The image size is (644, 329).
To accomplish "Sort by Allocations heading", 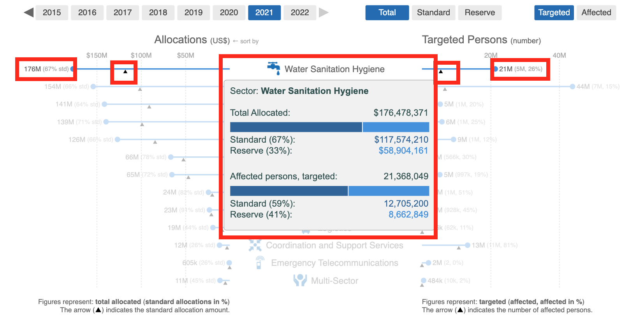I will 192,40.
